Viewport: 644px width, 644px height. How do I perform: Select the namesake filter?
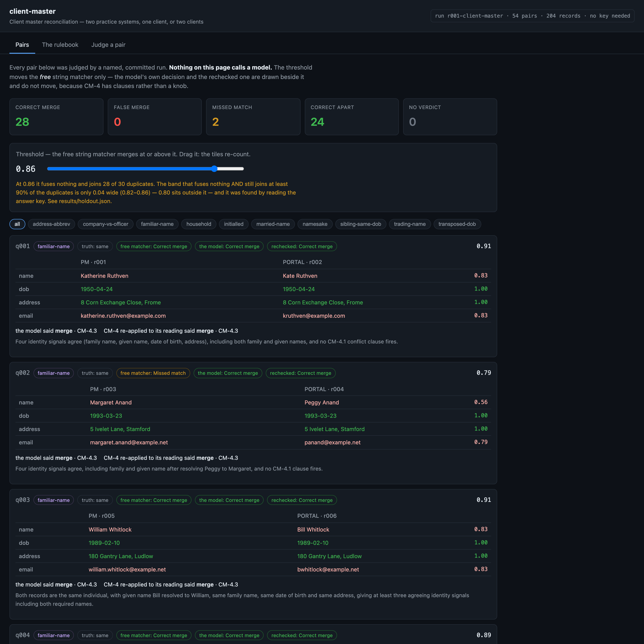315,224
